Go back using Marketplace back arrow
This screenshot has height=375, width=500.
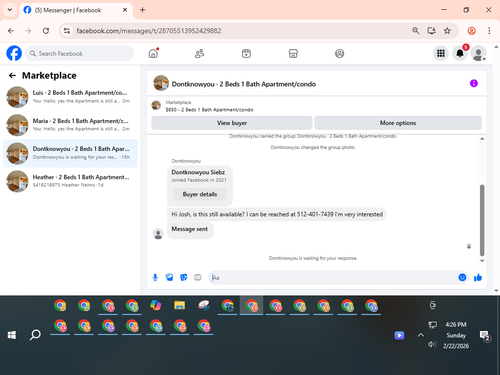(12, 76)
